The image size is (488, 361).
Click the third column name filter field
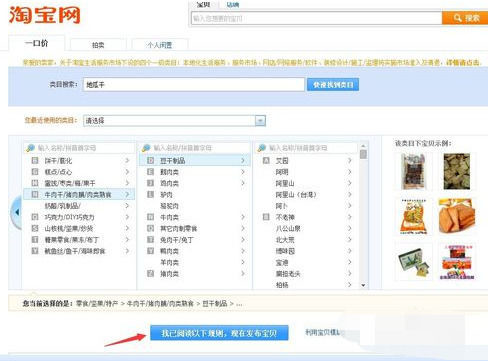tap(307, 148)
